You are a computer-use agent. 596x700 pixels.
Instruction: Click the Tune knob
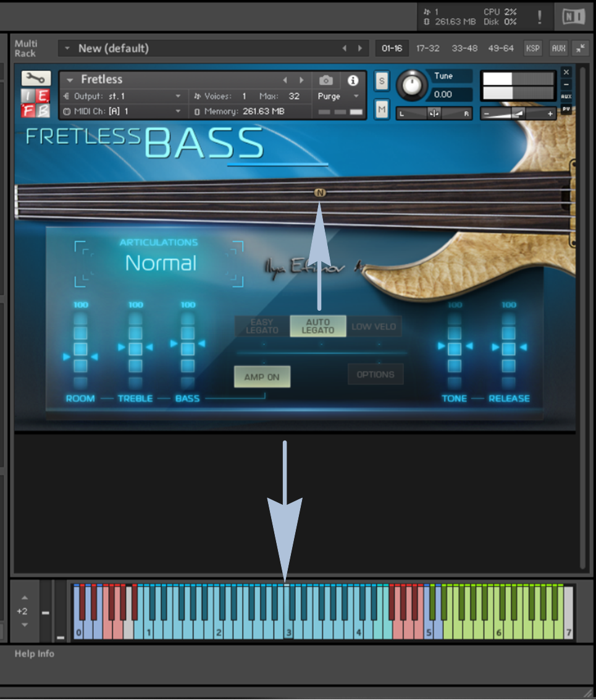click(412, 85)
